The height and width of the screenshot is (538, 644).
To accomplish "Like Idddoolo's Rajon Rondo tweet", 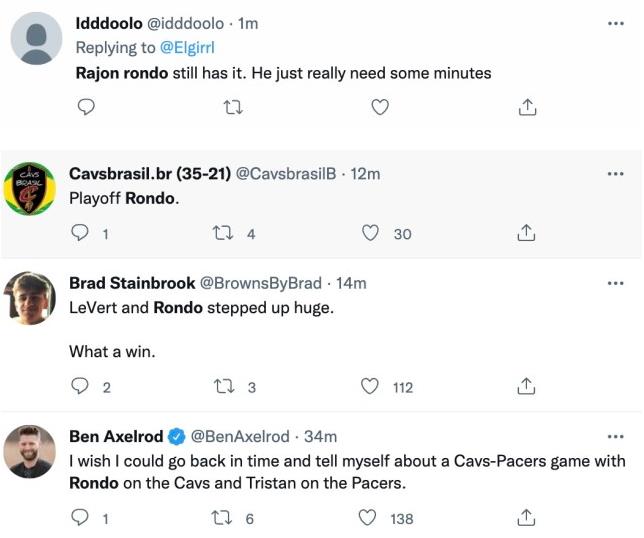I will tap(380, 108).
